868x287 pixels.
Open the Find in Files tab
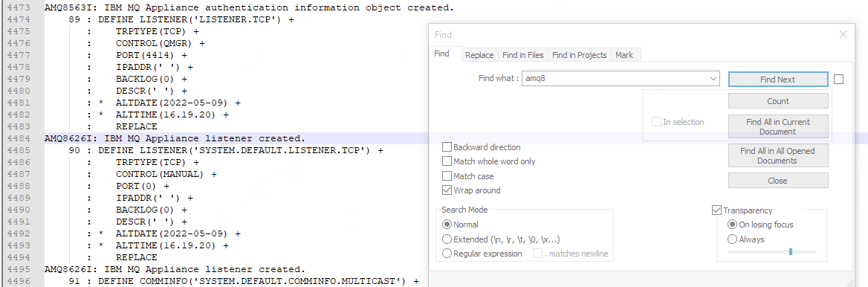click(522, 55)
